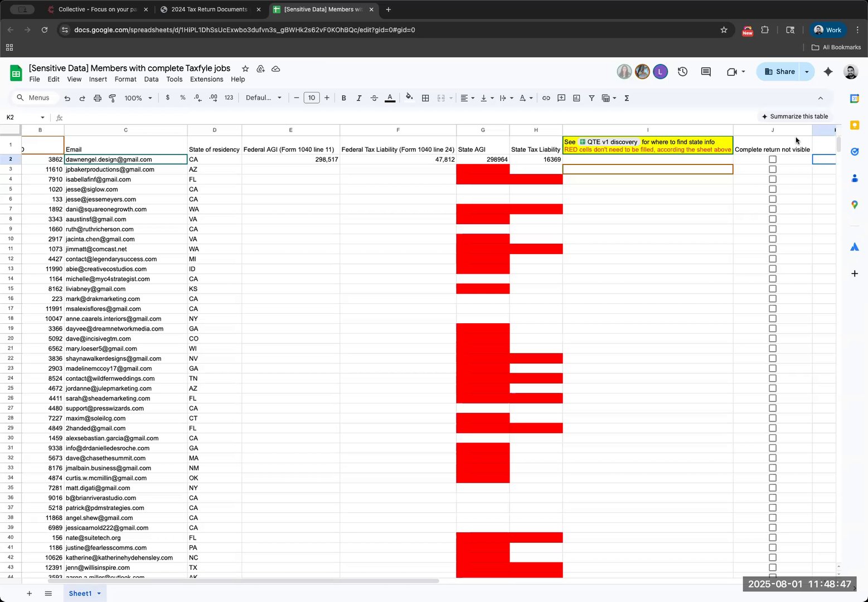The height and width of the screenshot is (602, 868).
Task: Open the Borders tool
Action: (425, 98)
